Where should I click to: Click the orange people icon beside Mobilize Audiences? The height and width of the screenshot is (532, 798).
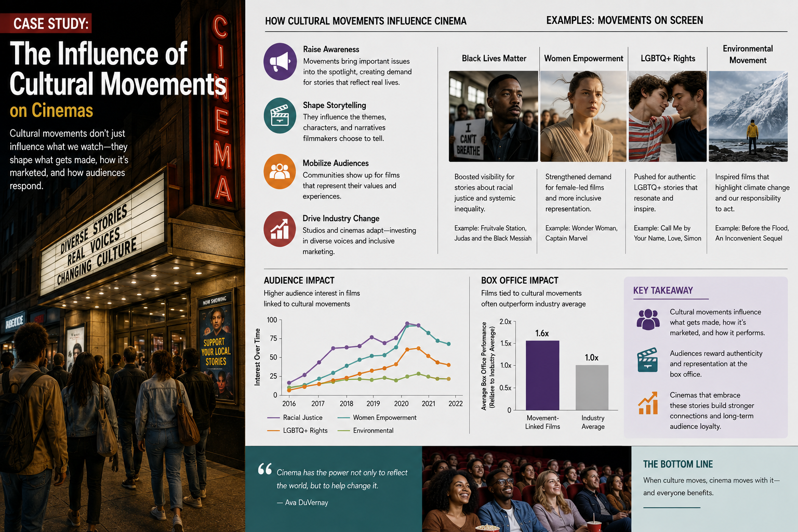click(x=280, y=171)
